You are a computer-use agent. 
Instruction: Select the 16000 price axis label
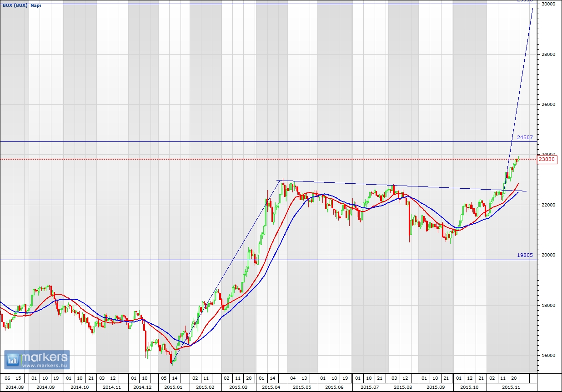tap(549, 356)
